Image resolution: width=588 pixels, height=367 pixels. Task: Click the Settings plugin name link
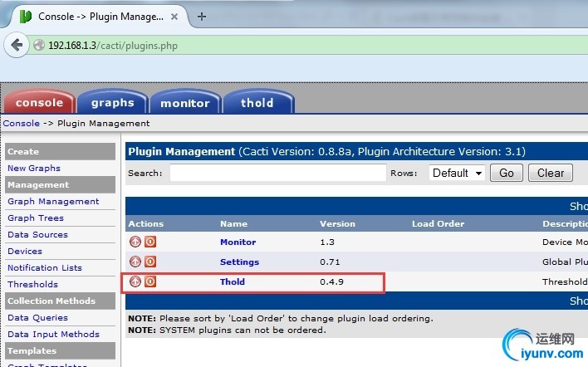[239, 262]
